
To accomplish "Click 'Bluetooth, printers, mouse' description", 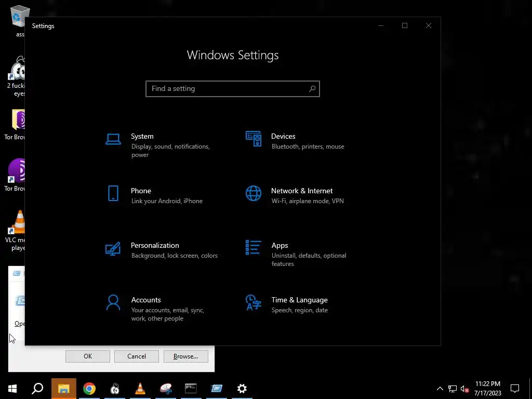I will (x=308, y=147).
